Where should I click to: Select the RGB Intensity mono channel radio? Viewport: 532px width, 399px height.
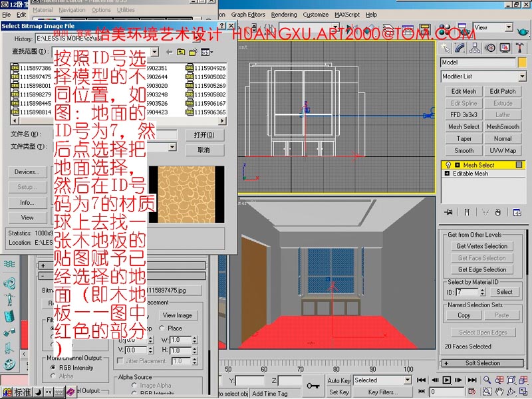point(53,368)
